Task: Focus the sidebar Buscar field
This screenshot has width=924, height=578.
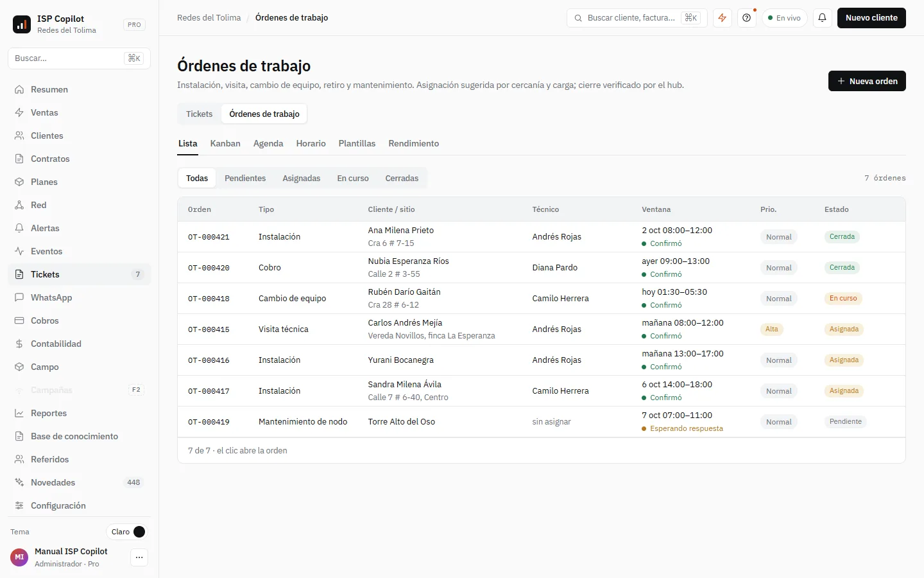Action: point(79,58)
